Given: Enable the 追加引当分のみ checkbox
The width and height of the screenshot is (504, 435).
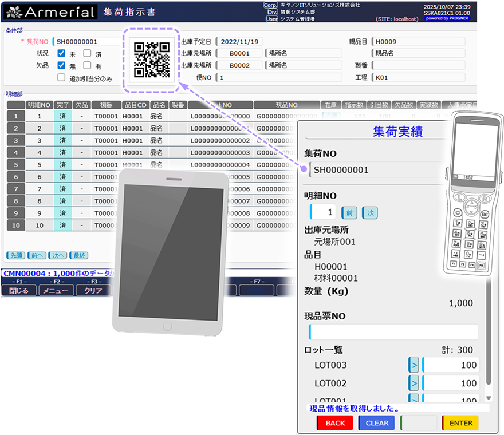Looking at the screenshot, I should [61, 77].
